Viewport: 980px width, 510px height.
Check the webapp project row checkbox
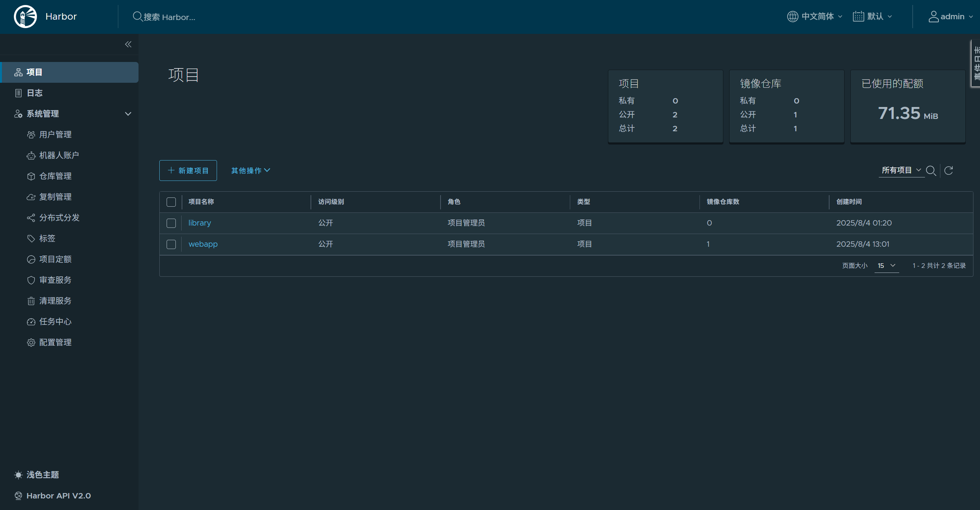pos(171,244)
